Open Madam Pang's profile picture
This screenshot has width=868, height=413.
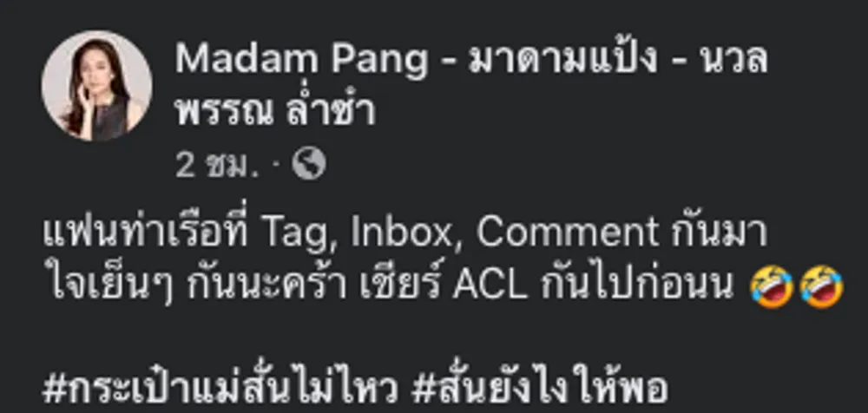96,86
